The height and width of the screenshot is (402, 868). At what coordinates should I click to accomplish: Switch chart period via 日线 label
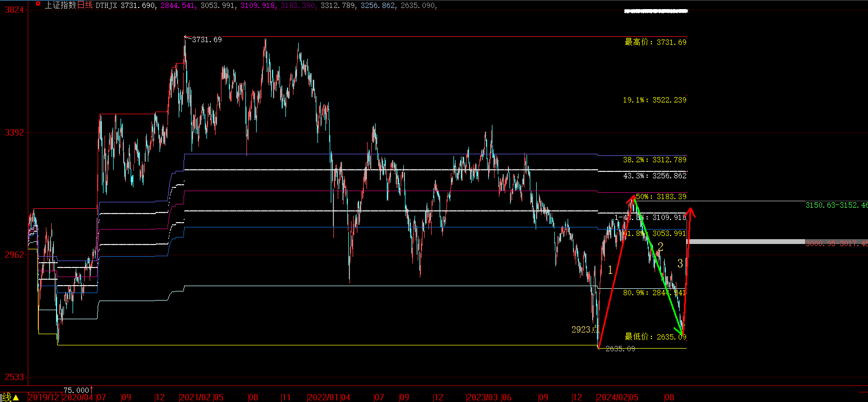click(x=85, y=5)
